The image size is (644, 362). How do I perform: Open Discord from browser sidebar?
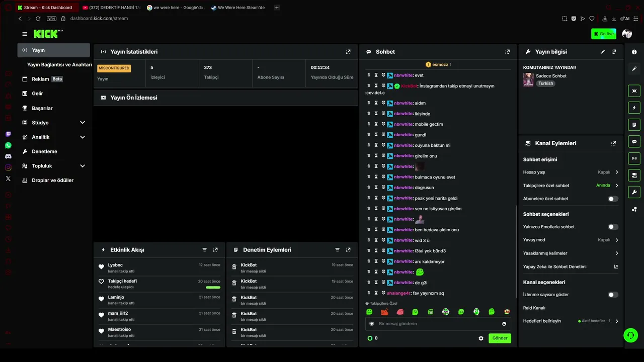tap(8, 156)
